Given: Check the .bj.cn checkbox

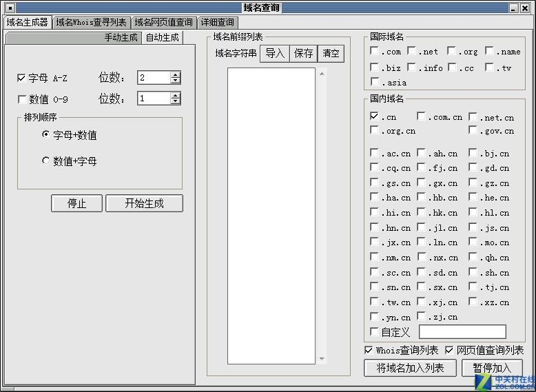Looking at the screenshot, I should pos(473,152).
